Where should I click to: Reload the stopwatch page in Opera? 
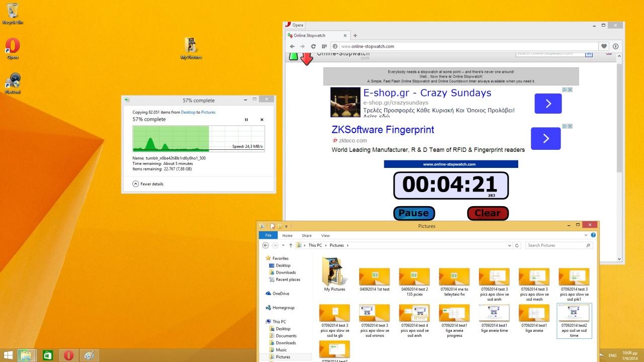click(313, 46)
